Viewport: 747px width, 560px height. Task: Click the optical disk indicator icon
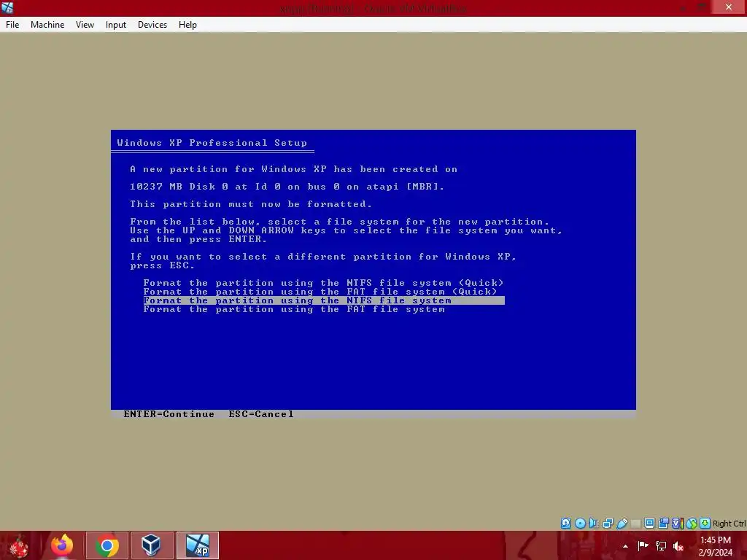pos(580,524)
